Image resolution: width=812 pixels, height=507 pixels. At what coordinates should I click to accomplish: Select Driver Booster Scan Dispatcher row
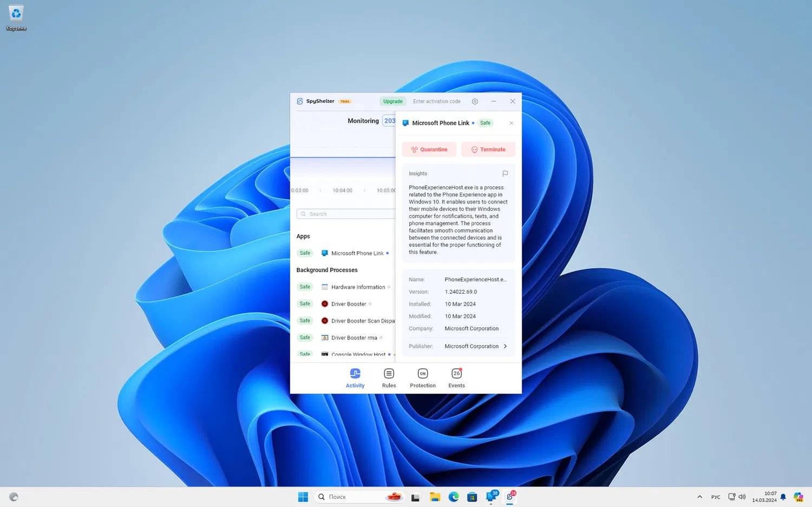(x=346, y=320)
